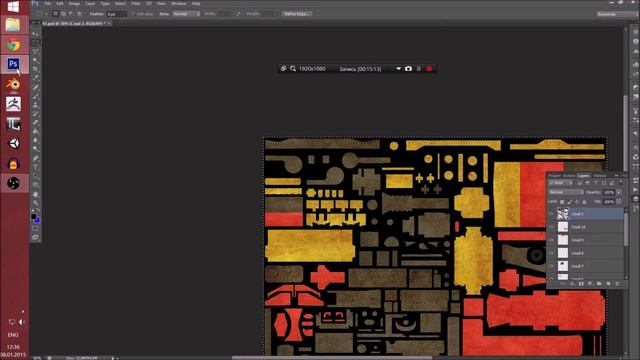Open the Fill slider arrow

(619, 202)
